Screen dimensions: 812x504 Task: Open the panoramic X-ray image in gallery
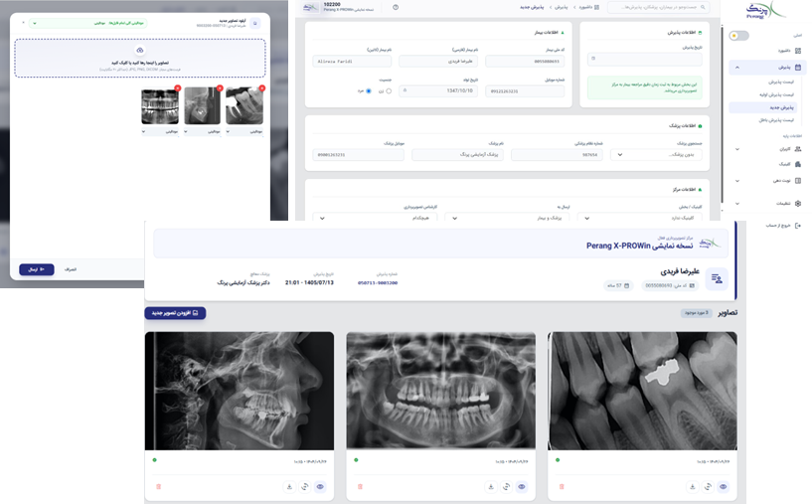(440, 391)
